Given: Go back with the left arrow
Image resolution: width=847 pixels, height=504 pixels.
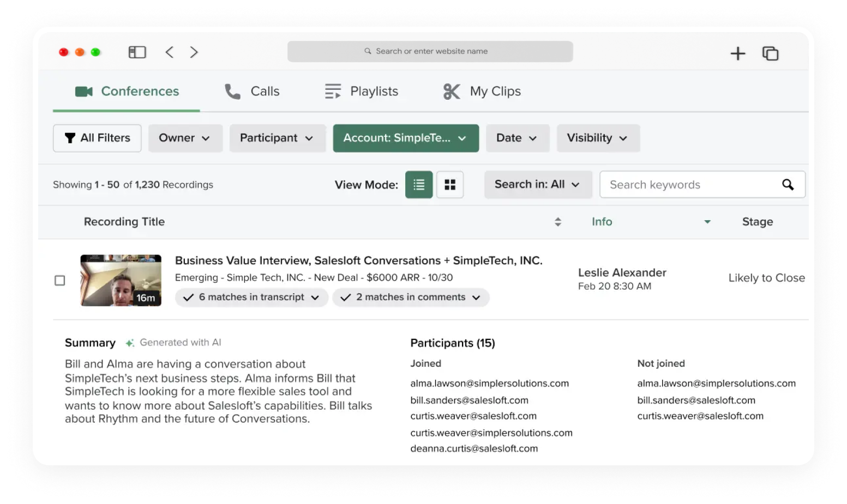Looking at the screenshot, I should click(170, 52).
